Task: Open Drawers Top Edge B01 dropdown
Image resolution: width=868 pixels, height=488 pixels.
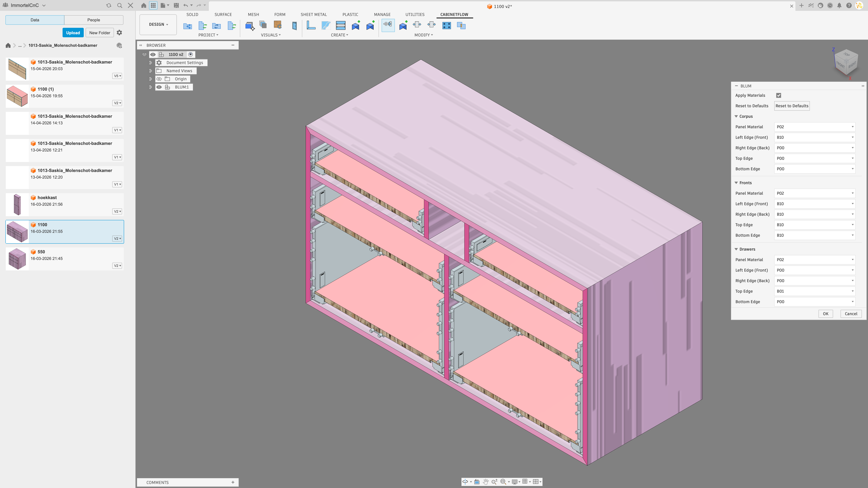Action: 815,291
